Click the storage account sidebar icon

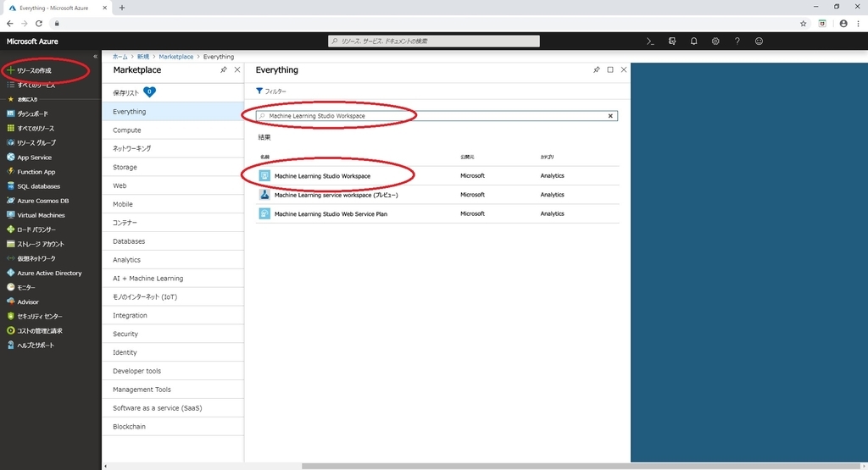click(x=10, y=243)
